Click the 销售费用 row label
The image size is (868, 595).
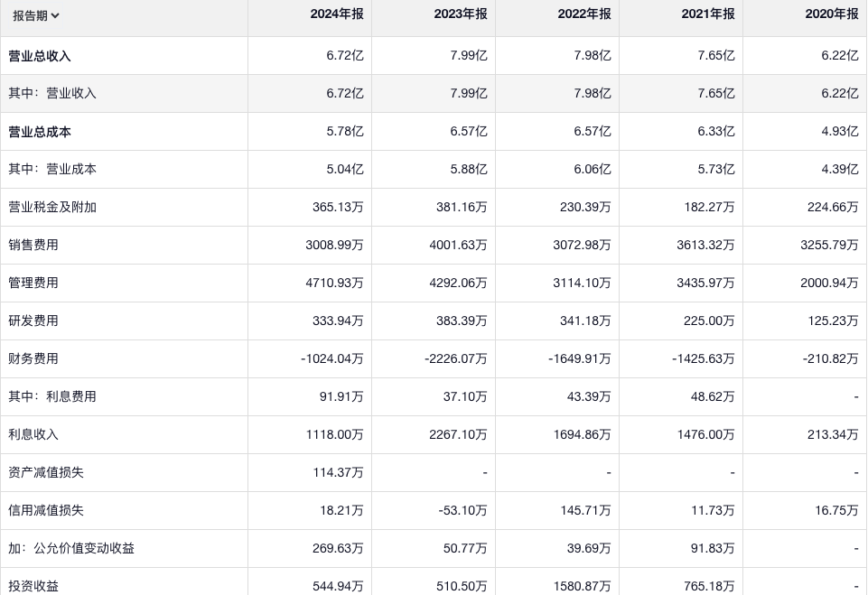point(33,245)
